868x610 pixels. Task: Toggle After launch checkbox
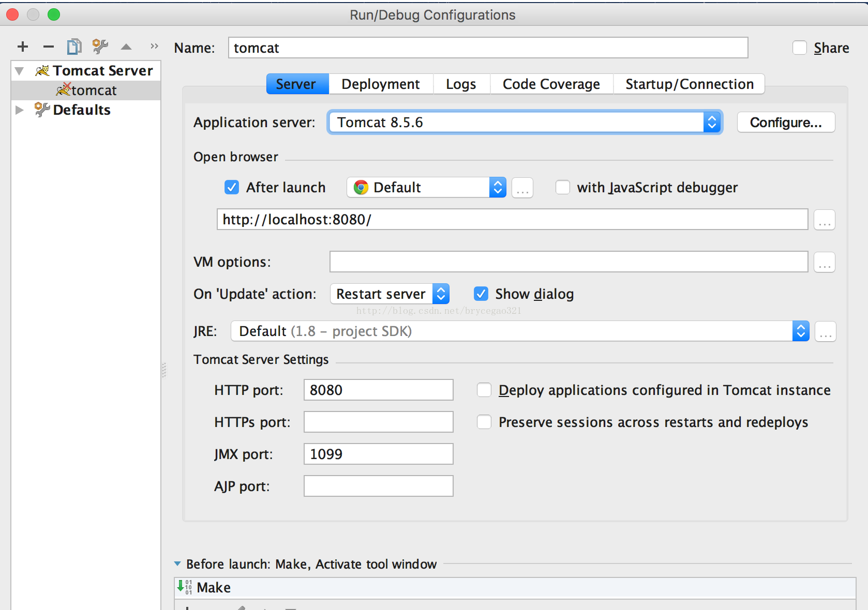point(232,187)
